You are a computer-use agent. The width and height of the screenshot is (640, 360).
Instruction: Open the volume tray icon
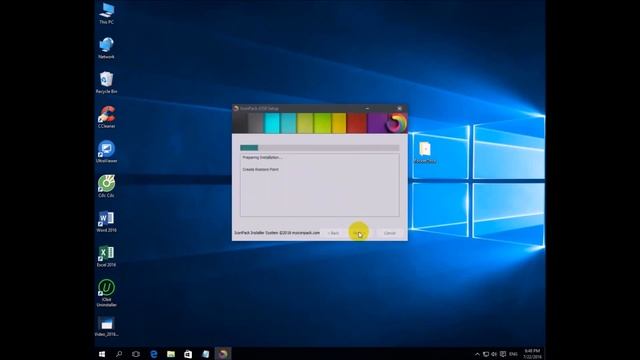click(494, 354)
